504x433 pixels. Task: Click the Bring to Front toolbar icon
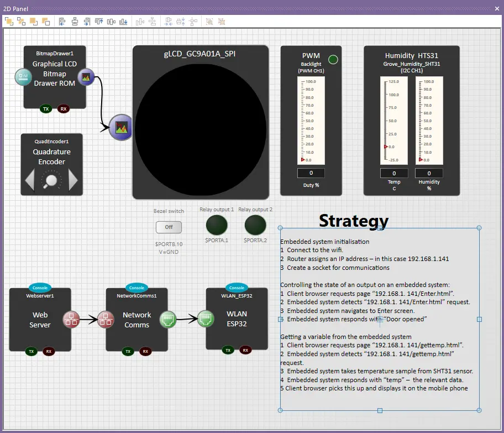click(x=9, y=22)
